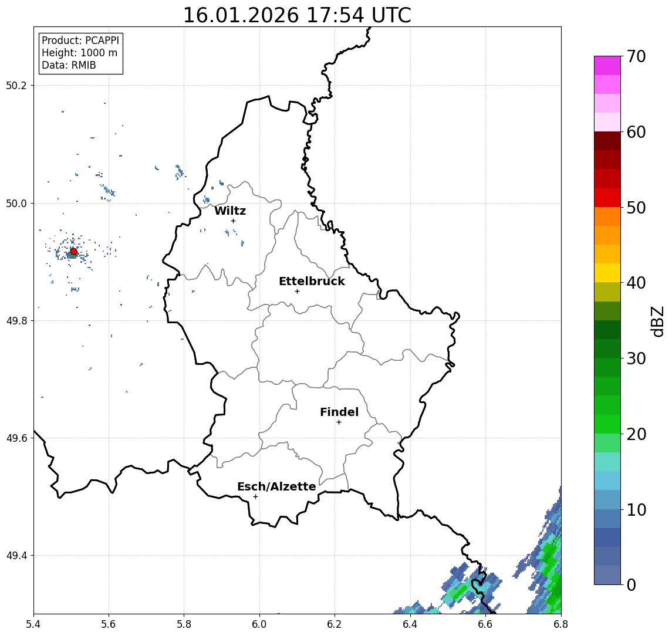Click the plus marker under Ettelbruck

coord(297,292)
